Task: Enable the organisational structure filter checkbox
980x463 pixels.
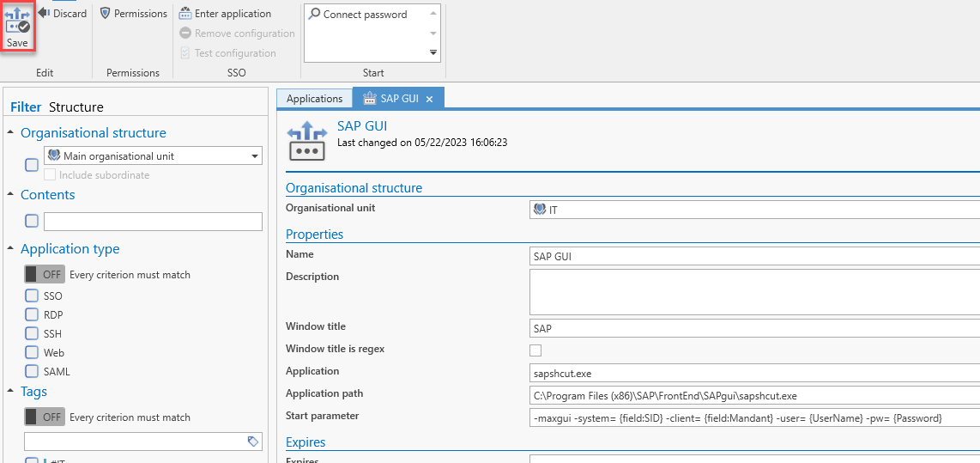Action: coord(31,165)
